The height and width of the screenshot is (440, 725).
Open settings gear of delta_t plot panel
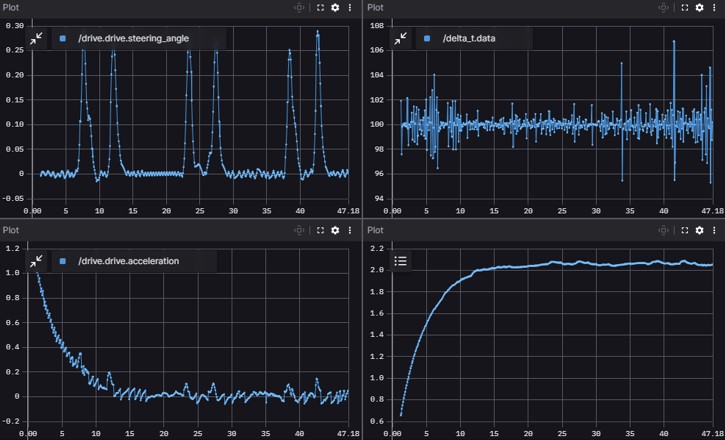coord(699,7)
